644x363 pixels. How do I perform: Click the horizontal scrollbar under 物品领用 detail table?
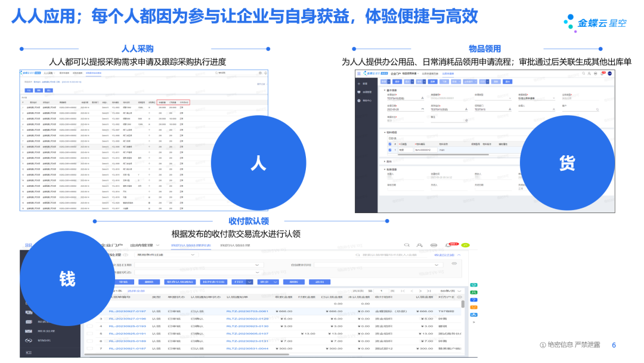(443, 155)
